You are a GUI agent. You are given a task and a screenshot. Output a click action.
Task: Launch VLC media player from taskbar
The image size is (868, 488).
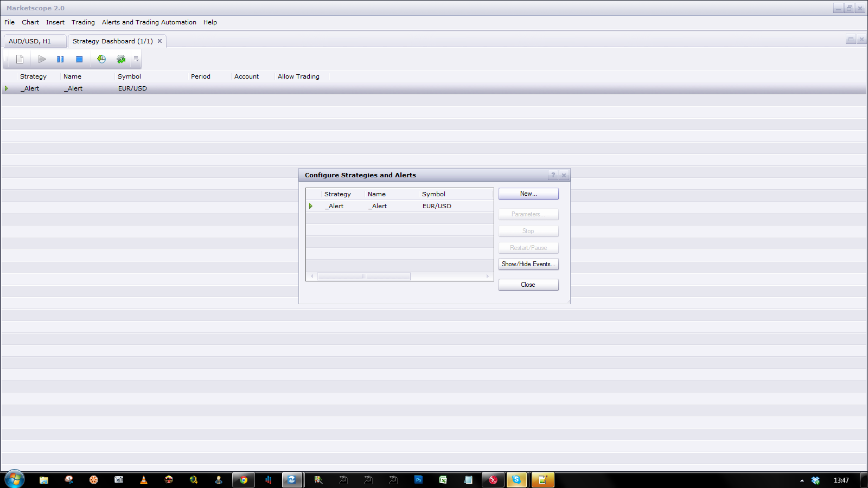144,480
